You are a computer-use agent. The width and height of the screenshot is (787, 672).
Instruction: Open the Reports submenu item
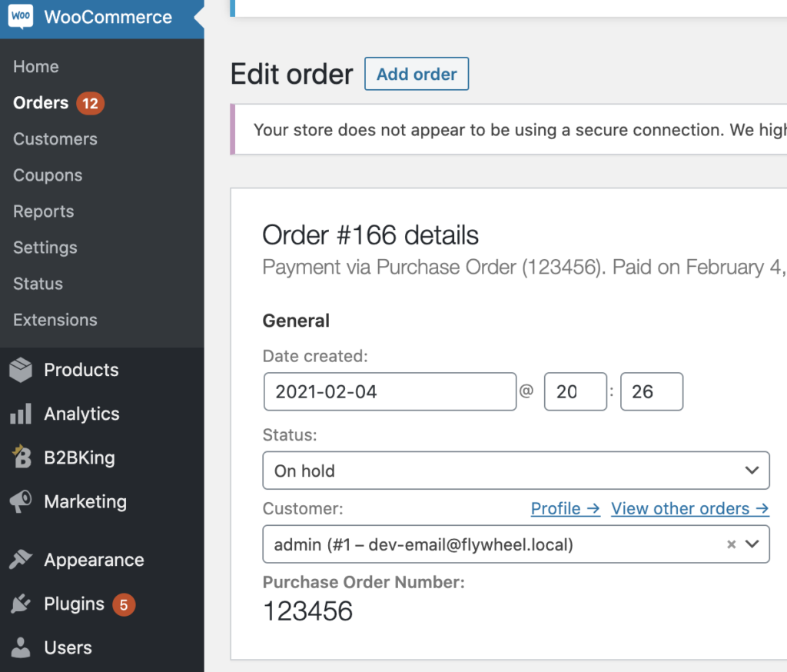tap(44, 211)
